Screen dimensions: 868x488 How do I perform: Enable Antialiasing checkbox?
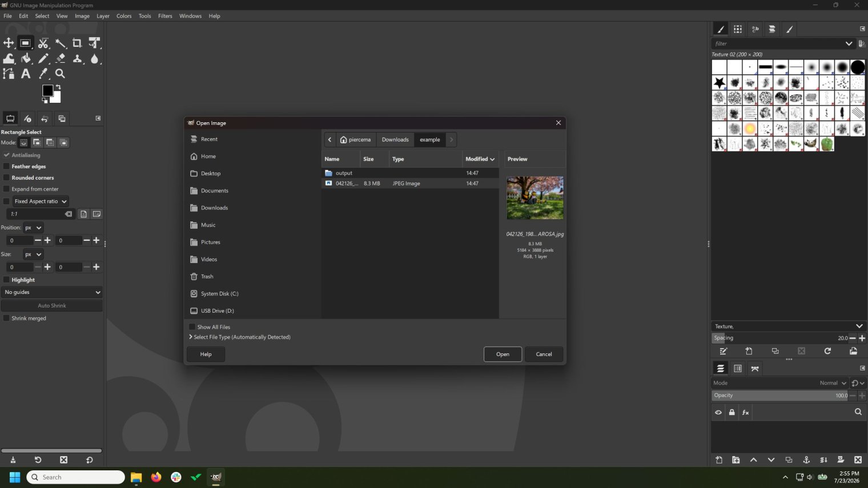[7, 155]
